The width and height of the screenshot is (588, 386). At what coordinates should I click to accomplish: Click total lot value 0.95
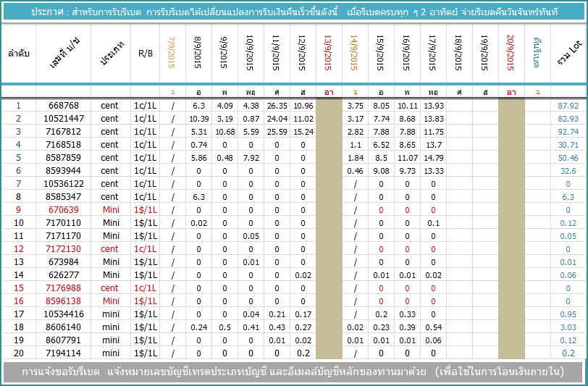click(x=568, y=314)
